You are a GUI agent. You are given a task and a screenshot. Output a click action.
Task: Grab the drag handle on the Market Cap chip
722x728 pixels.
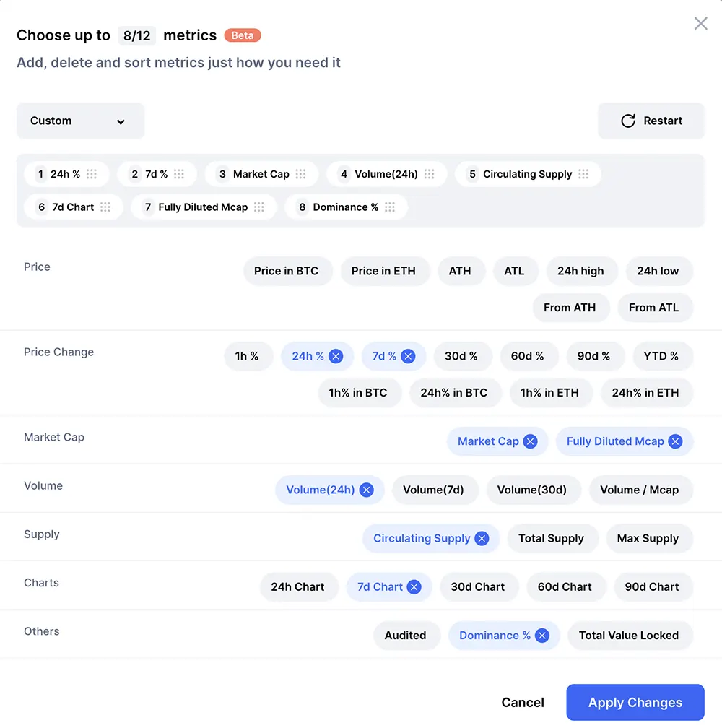pos(300,174)
